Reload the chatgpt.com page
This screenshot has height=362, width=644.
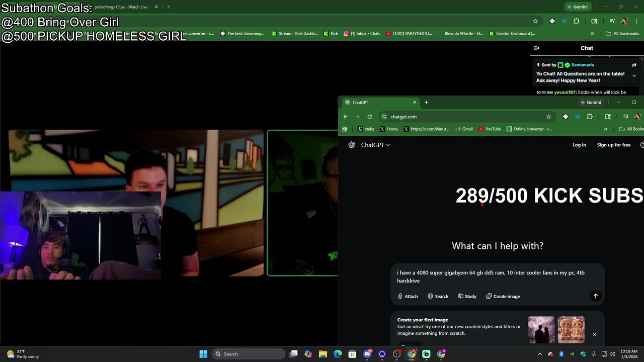tap(369, 117)
